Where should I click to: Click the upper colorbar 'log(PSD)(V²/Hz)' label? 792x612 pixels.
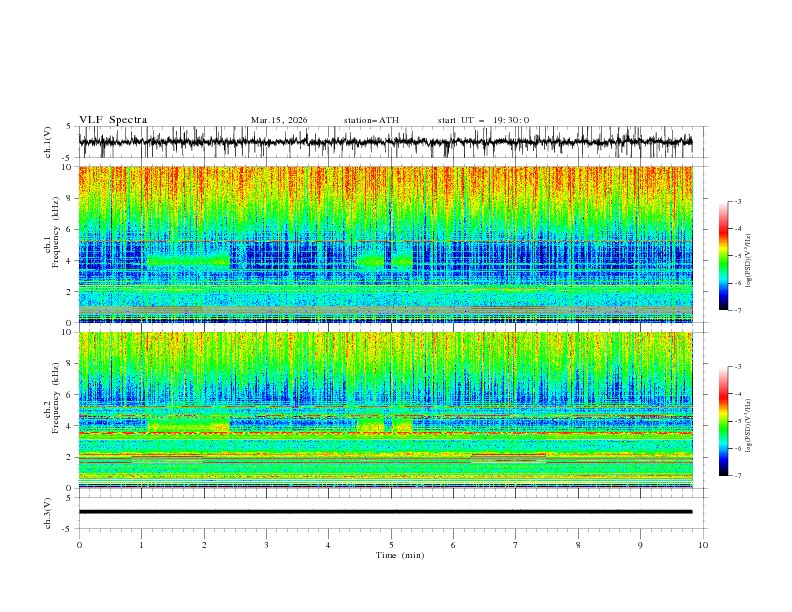(x=749, y=261)
